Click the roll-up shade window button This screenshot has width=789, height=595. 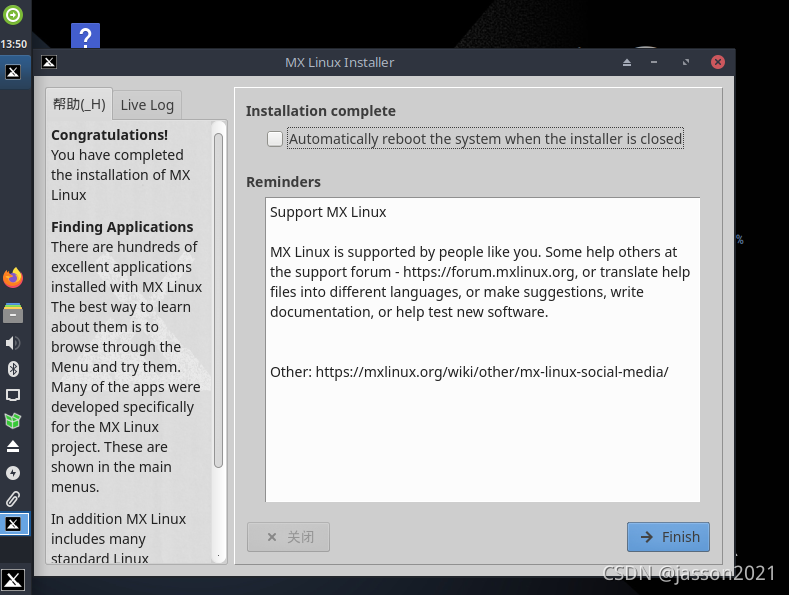(x=627, y=62)
